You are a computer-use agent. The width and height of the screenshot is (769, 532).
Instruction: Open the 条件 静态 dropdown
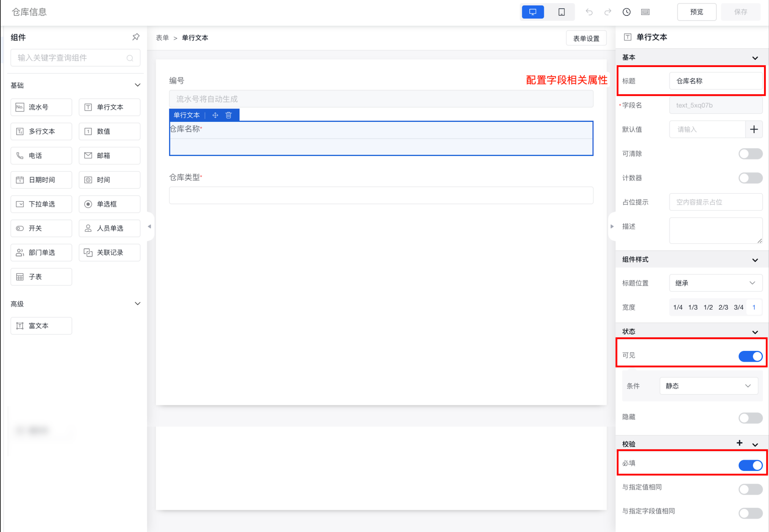coord(708,386)
